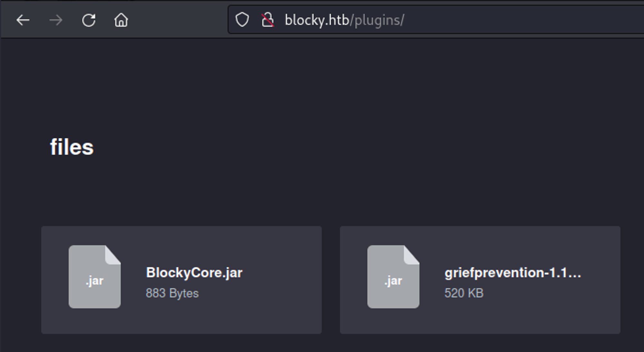Click the "files" page heading
Image resolution: width=644 pixels, height=352 pixels.
72,147
